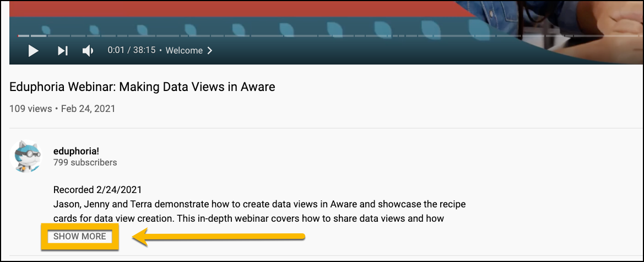This screenshot has height=262, width=644.
Task: Click the video title Making Data Views in Aware
Action: (x=142, y=87)
